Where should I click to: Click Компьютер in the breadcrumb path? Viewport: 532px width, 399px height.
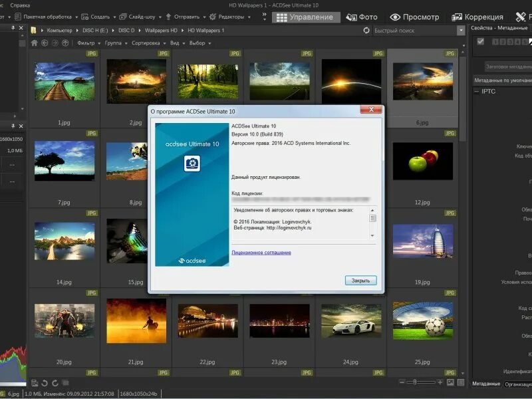click(x=59, y=31)
